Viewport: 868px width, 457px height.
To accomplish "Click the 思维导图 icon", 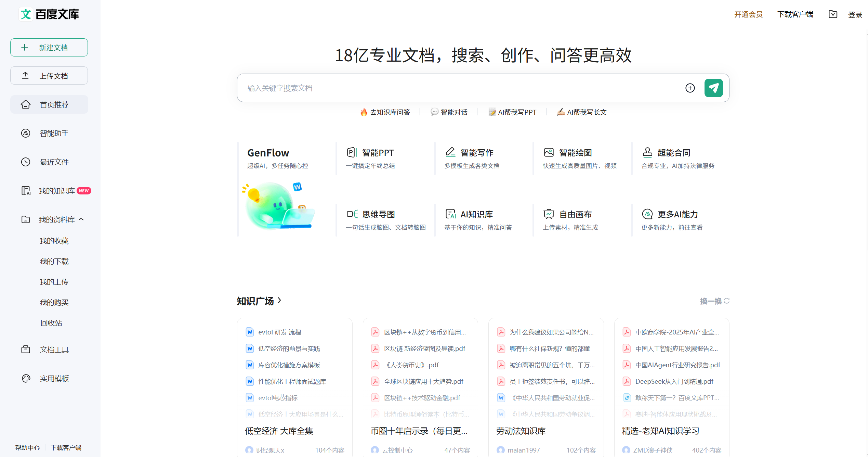I will pos(352,214).
